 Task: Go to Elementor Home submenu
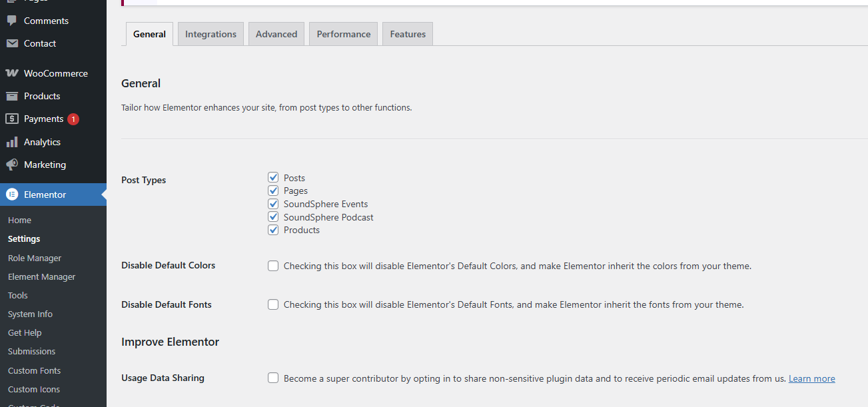pos(19,220)
